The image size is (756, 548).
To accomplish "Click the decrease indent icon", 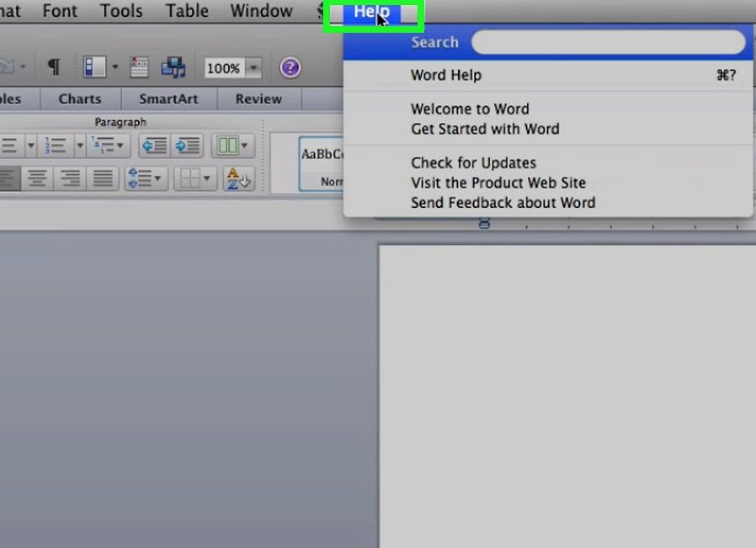I will [x=155, y=145].
